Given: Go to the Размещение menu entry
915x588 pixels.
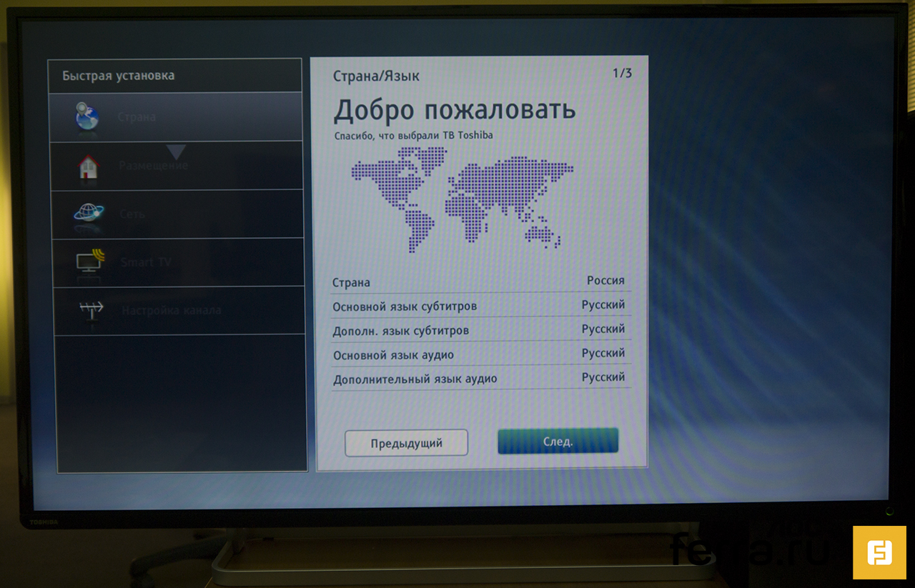Looking at the screenshot, I should [176, 165].
